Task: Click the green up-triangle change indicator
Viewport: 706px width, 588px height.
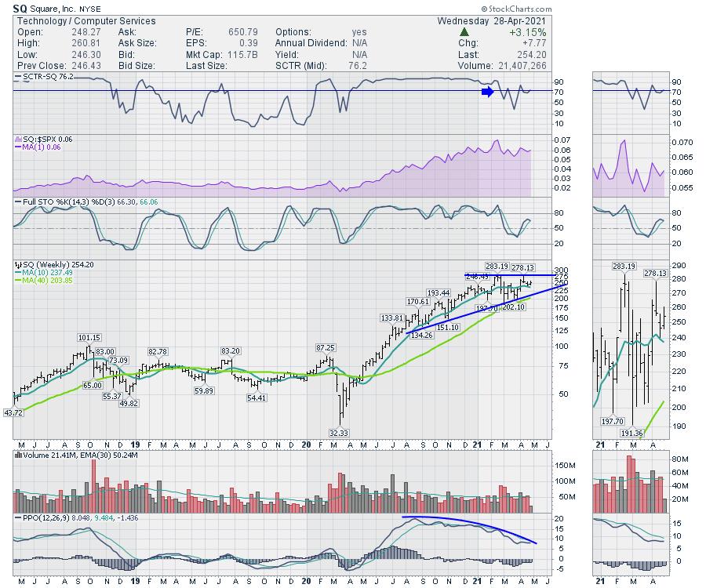Action: coord(464,32)
